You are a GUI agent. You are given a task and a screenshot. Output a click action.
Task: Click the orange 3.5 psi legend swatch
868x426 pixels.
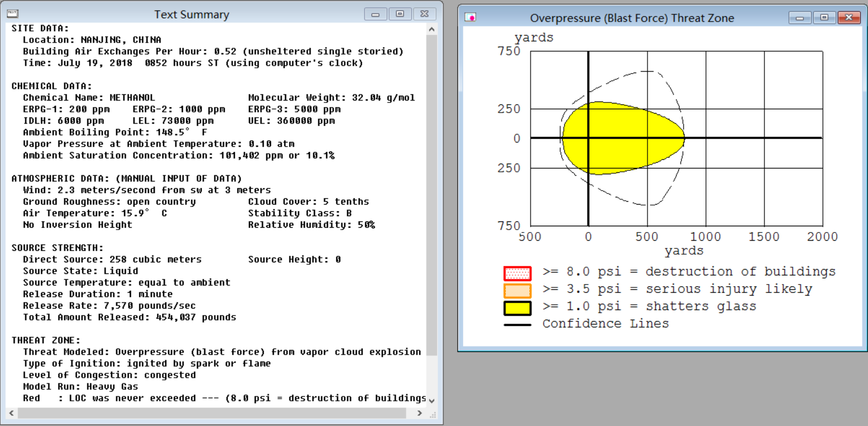tap(517, 291)
